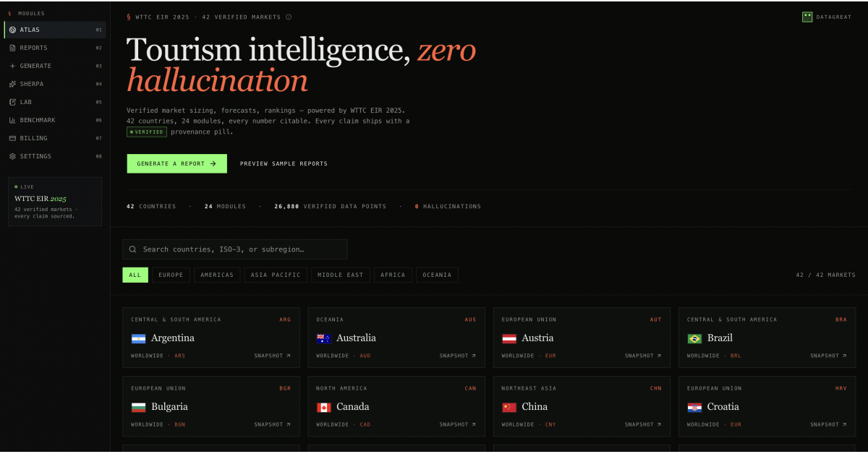Click ARG code on Argentina card

pos(285,320)
